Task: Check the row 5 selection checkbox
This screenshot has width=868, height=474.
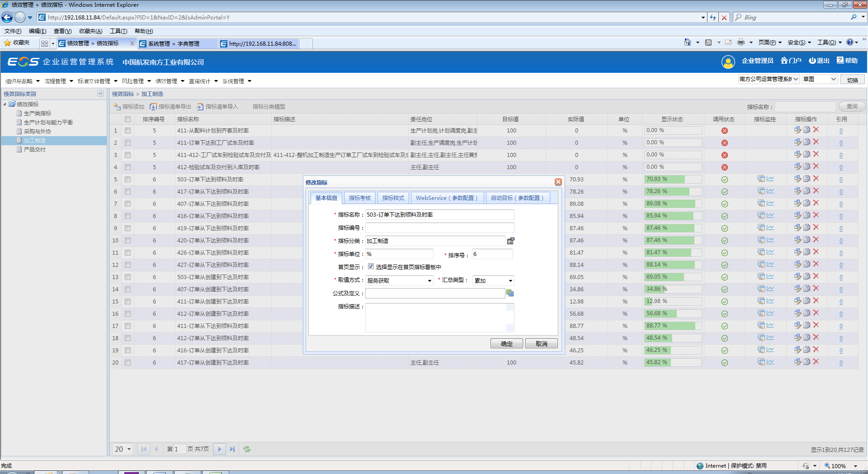Action: tap(128, 180)
